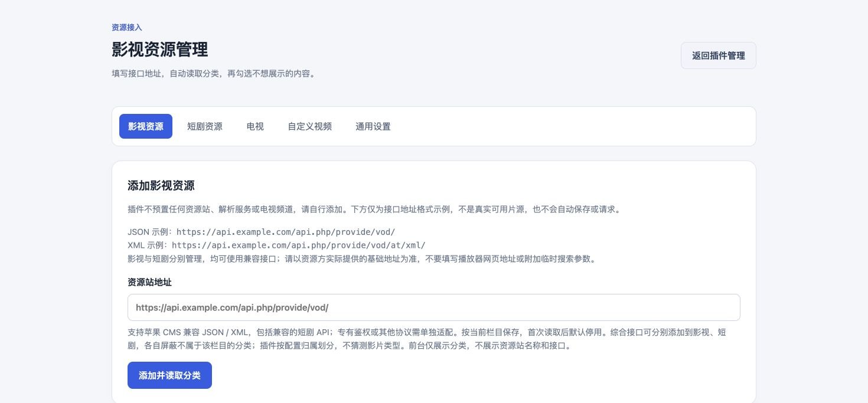The image size is (868, 403).
Task: Click the 添加并读取分类 button
Action: tap(169, 375)
